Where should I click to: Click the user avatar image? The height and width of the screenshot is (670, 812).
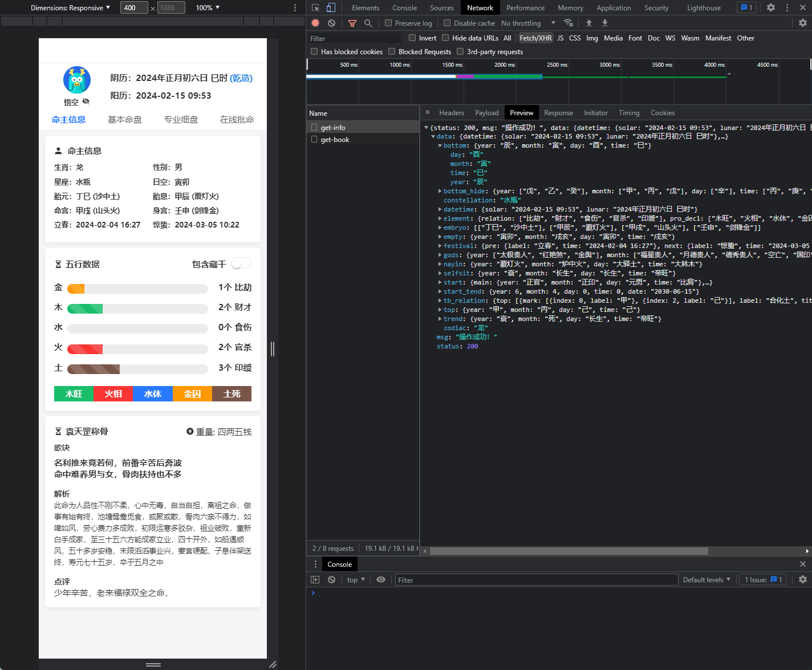coord(77,80)
